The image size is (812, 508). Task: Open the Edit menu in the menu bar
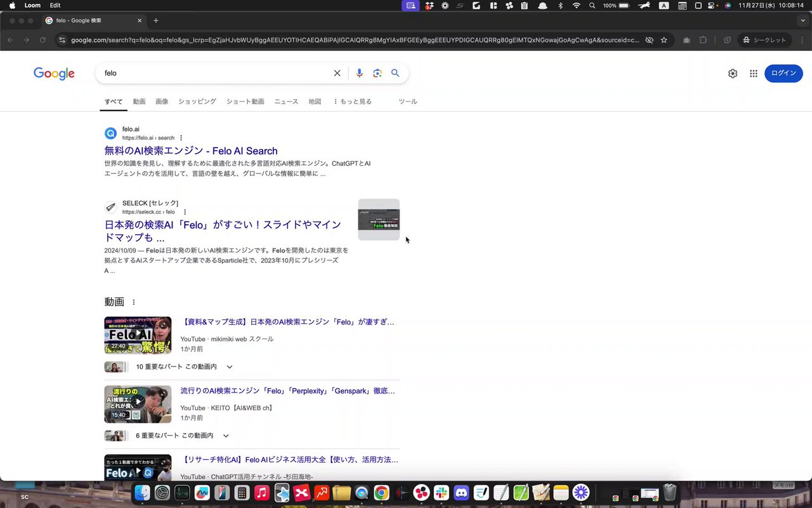(x=55, y=5)
